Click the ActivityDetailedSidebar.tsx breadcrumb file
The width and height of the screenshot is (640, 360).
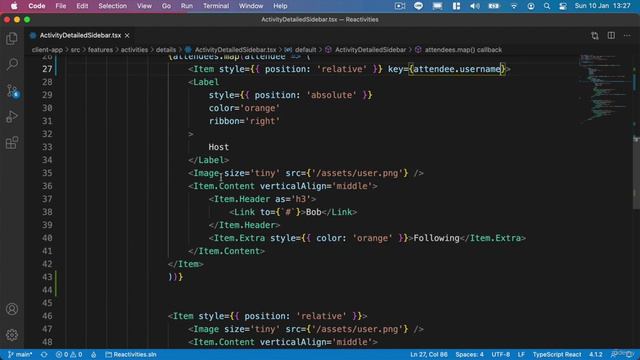point(231,50)
